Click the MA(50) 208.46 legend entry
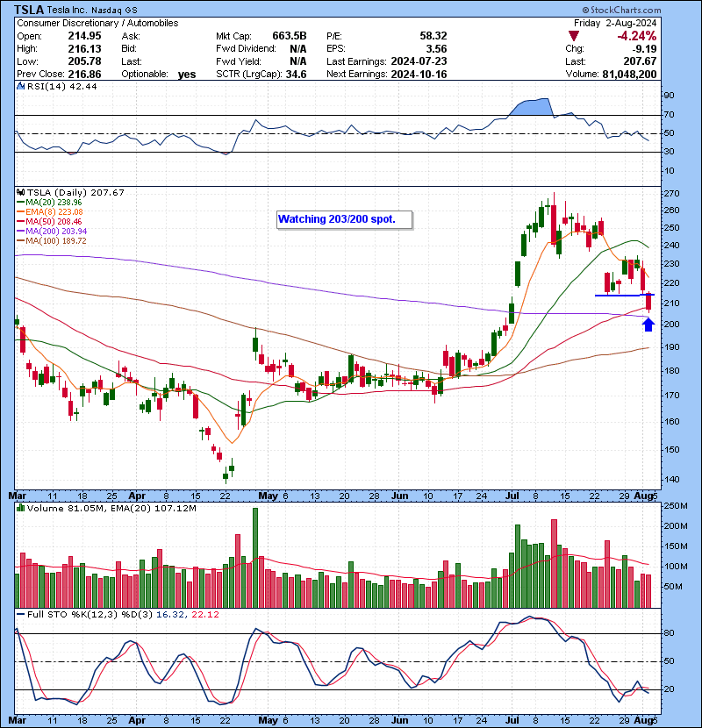Image resolution: width=702 pixels, height=728 pixels. (49, 222)
